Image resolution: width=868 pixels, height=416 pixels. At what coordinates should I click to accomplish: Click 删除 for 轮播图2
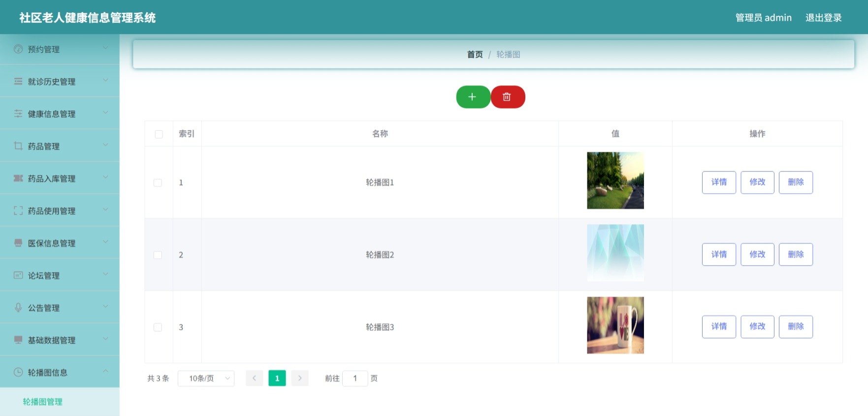(796, 254)
